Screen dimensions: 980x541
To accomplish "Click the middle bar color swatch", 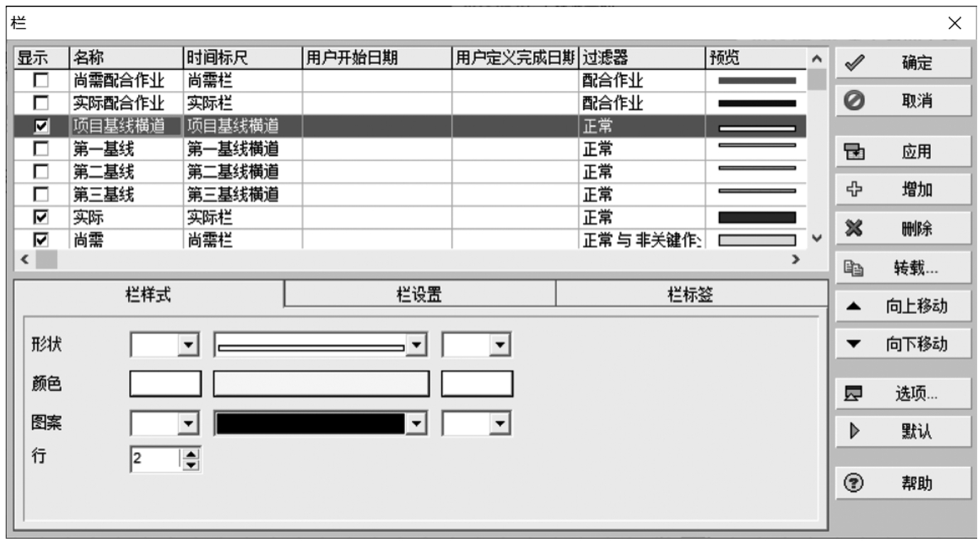I will point(321,384).
